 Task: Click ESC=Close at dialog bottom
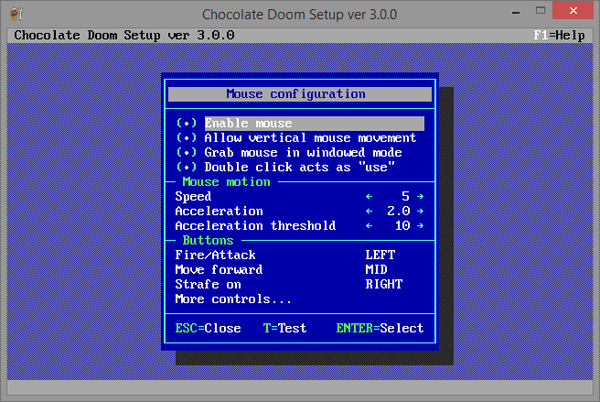pos(208,328)
